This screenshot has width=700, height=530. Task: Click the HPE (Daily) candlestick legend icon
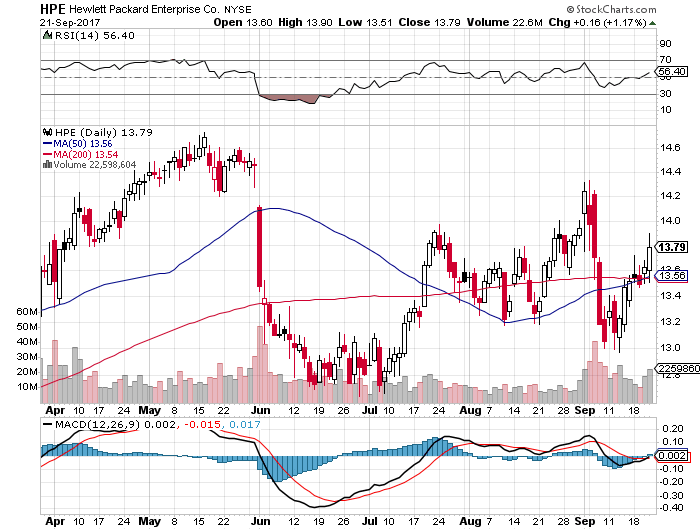click(46, 131)
